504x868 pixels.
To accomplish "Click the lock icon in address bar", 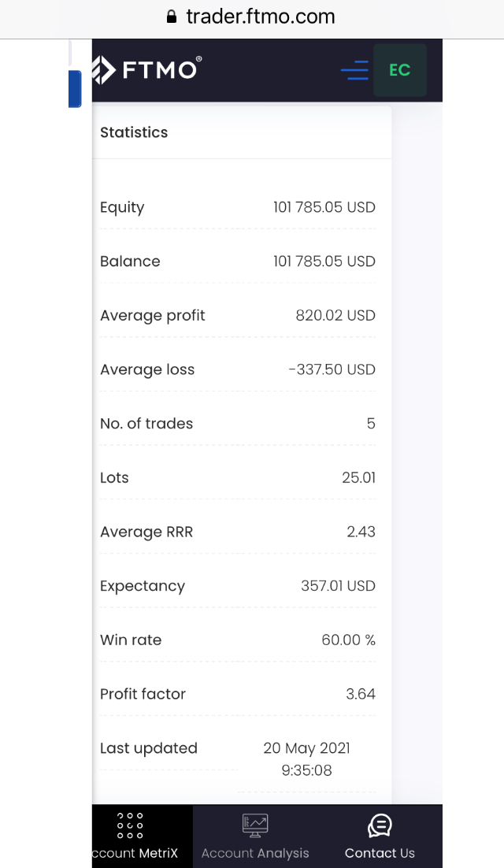I will coord(172,17).
